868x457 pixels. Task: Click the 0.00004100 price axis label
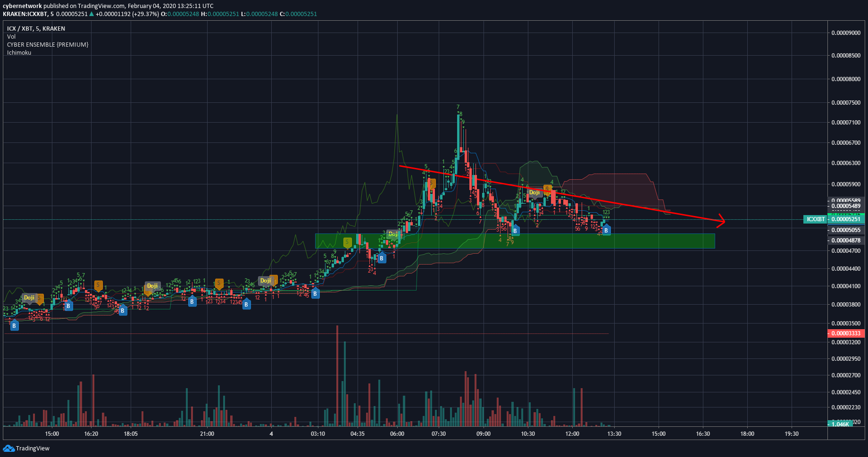pos(846,286)
